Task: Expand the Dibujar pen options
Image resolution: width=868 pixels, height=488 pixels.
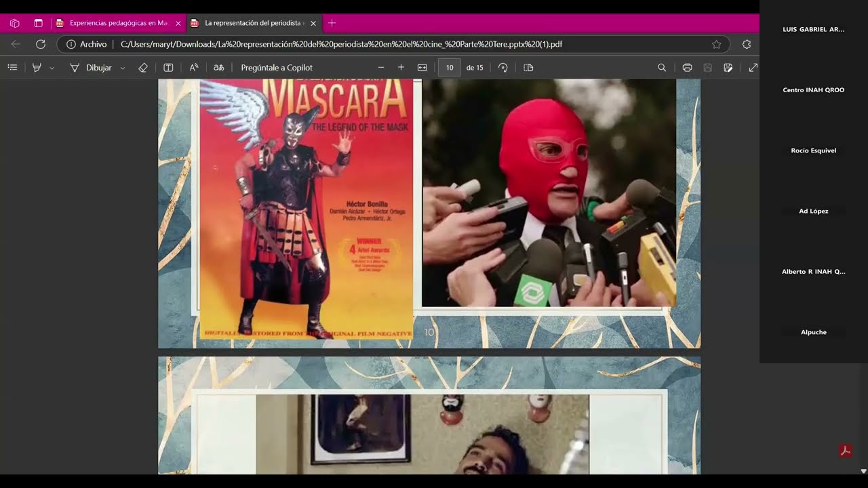Action: click(x=123, y=68)
